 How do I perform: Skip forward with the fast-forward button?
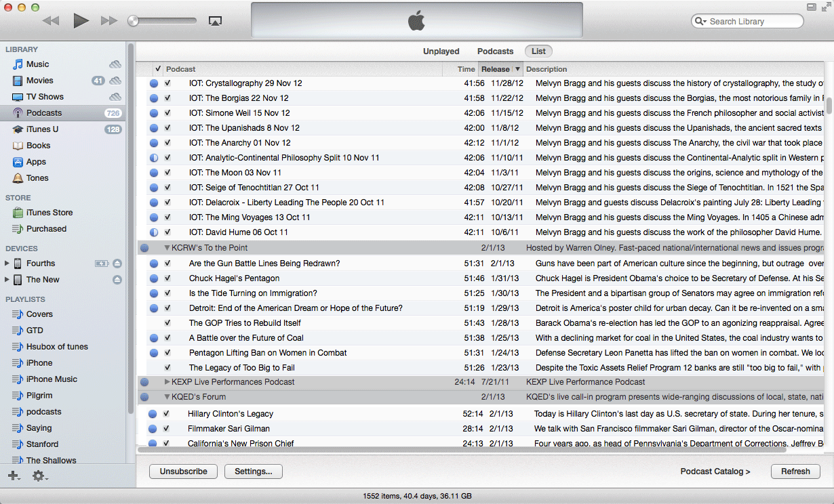click(109, 21)
